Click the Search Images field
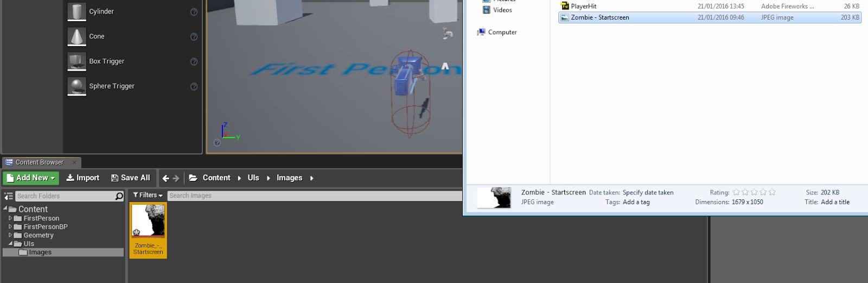 coord(315,196)
